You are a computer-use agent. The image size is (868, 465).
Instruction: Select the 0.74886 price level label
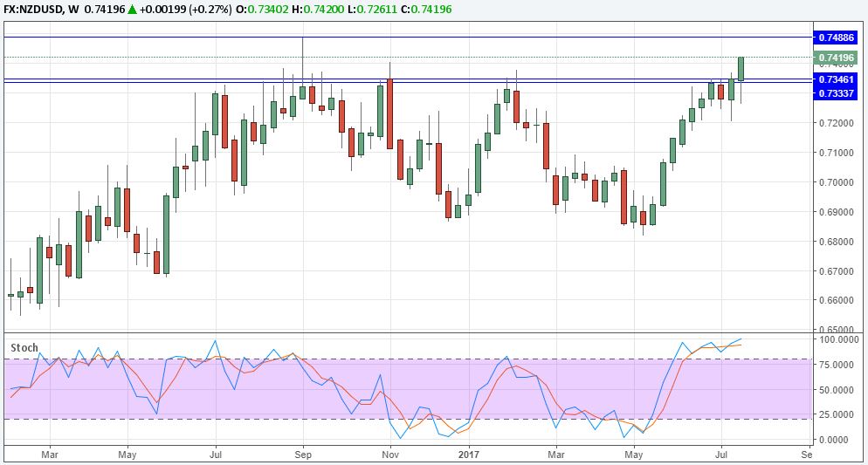click(836, 38)
